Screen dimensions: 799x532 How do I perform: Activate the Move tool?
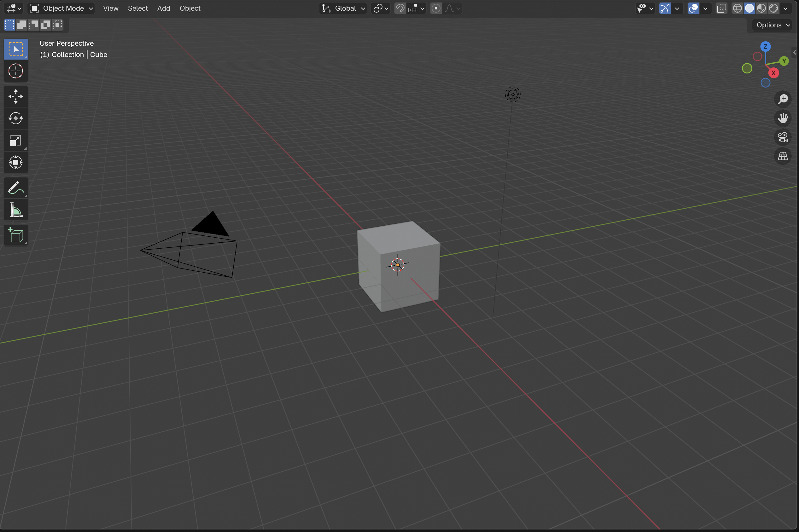(x=16, y=96)
